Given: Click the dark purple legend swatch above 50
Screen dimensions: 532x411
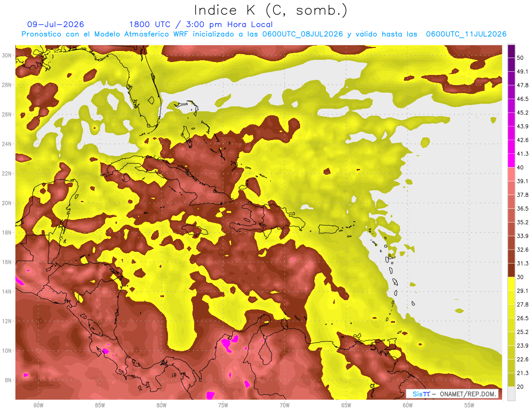Looking at the screenshot, I should click(511, 51).
